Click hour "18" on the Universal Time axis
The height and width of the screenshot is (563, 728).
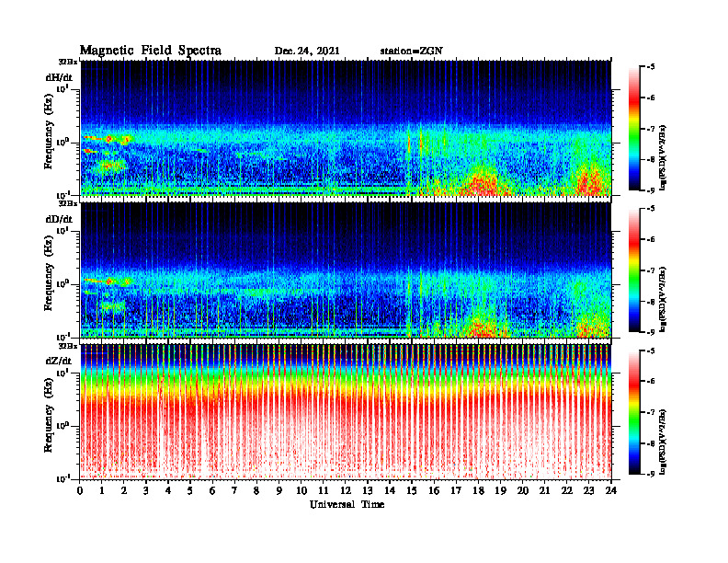478,490
